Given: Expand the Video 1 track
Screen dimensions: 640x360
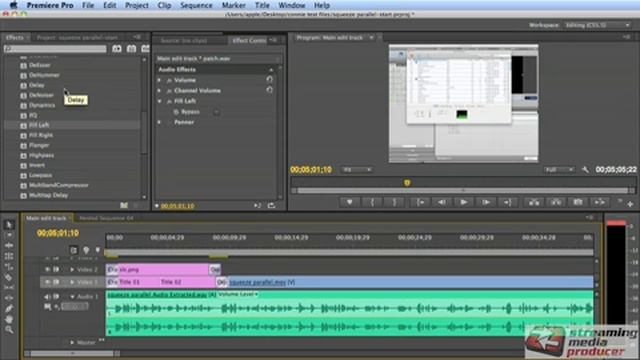Looking at the screenshot, I should 72,282.
